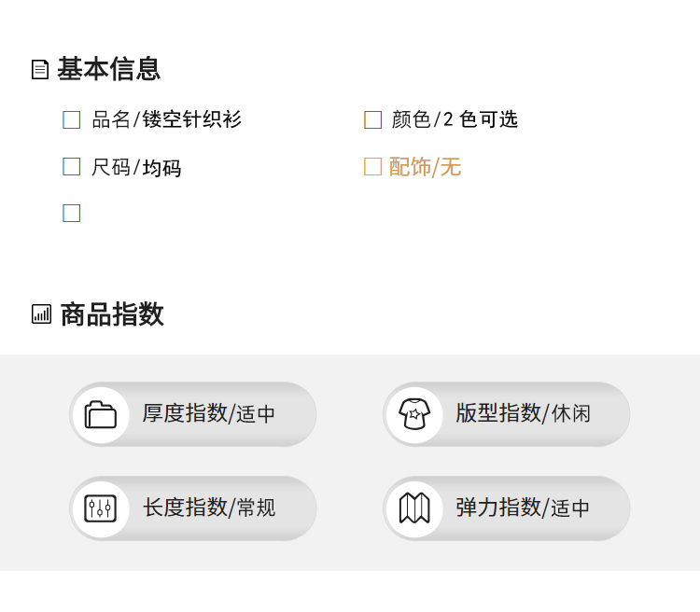700x612 pixels.
Task: Click the 颜色/2 色可选 label text
Action: click(x=455, y=119)
